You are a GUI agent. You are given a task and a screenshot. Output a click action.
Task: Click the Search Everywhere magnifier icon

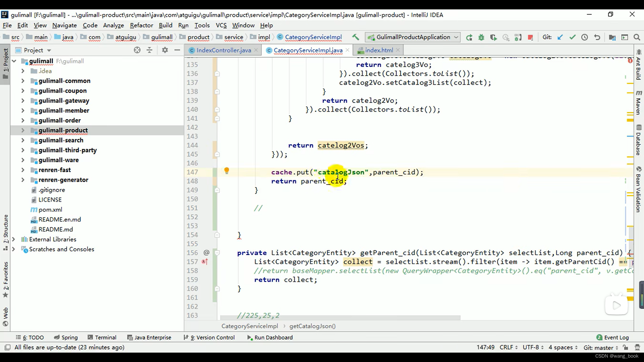pyautogui.click(x=637, y=37)
